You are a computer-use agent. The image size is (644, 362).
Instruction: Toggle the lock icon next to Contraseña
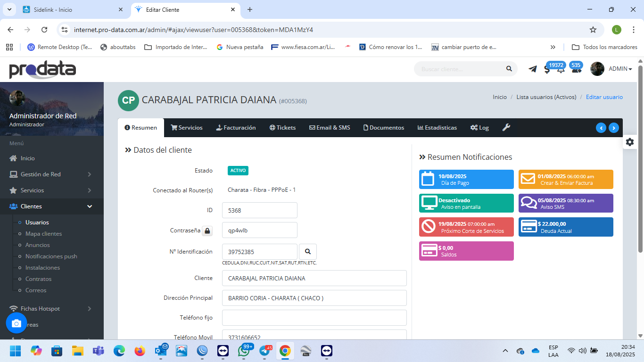tap(207, 231)
